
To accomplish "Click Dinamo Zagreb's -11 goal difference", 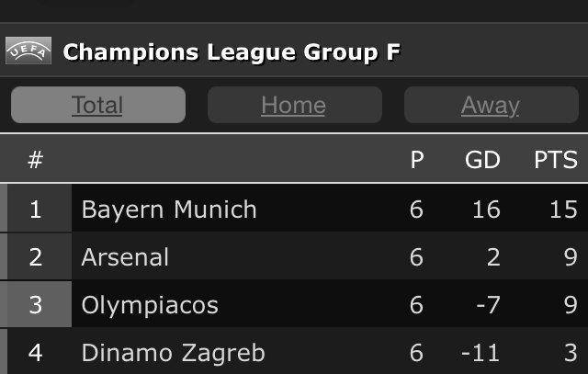I will tap(481, 353).
